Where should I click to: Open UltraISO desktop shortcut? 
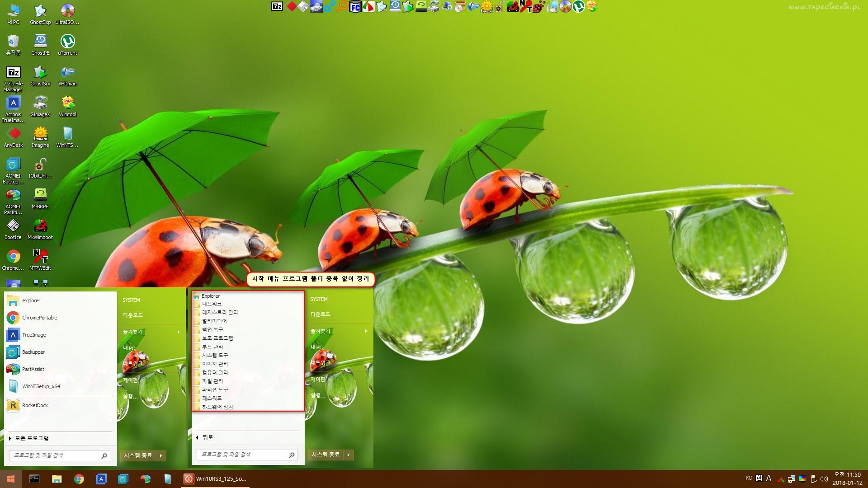(67, 14)
